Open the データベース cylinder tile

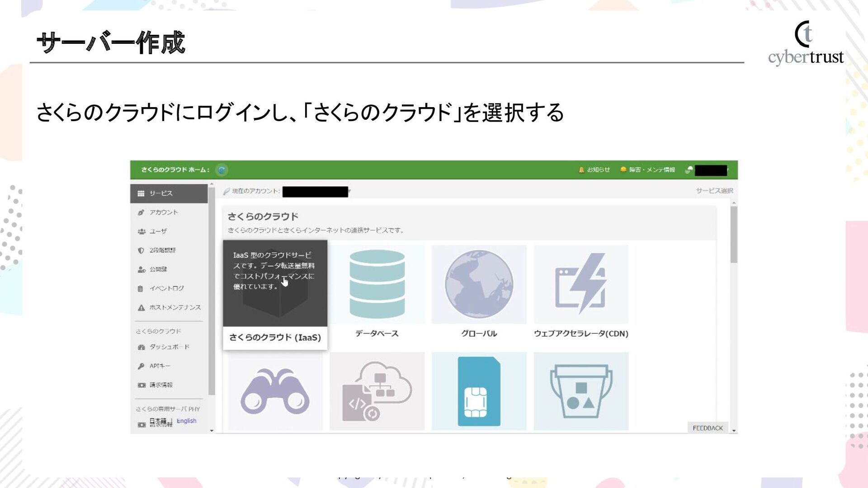(377, 284)
